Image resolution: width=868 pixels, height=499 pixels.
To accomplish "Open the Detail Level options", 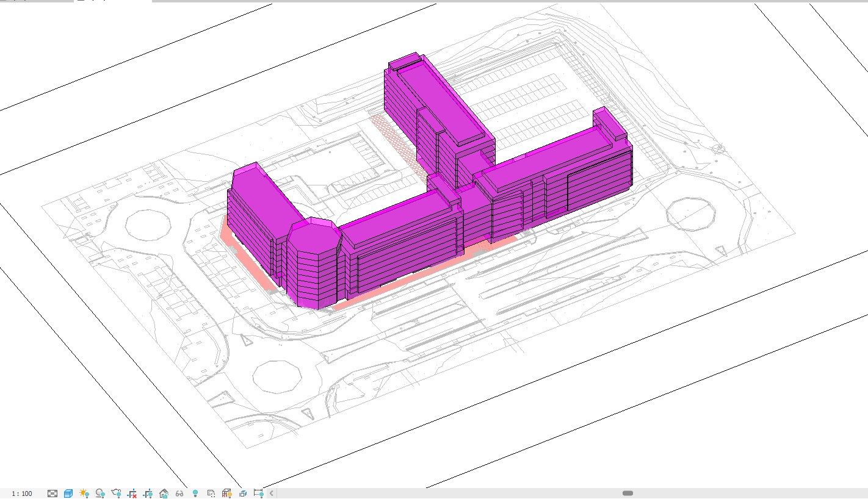I will [52, 494].
